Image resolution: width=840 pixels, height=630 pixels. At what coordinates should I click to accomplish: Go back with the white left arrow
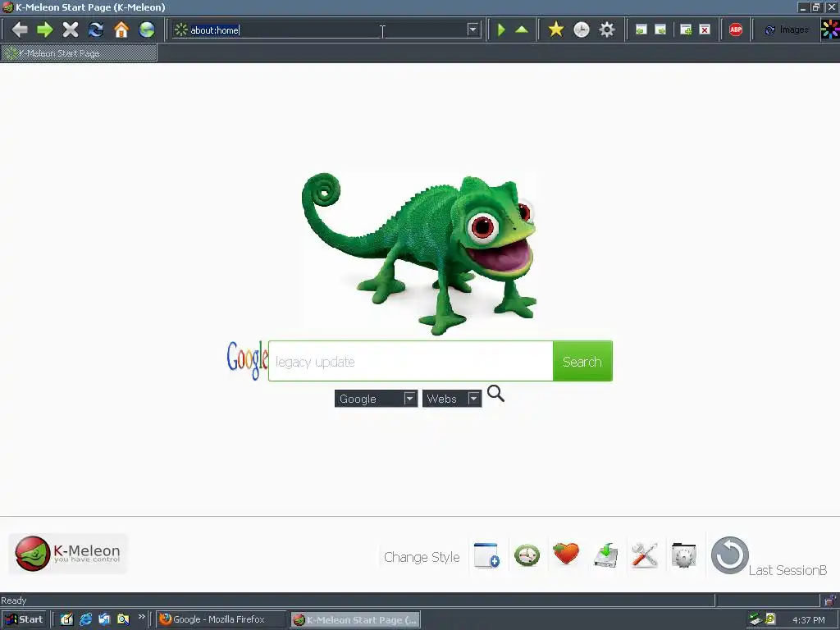pos(20,30)
